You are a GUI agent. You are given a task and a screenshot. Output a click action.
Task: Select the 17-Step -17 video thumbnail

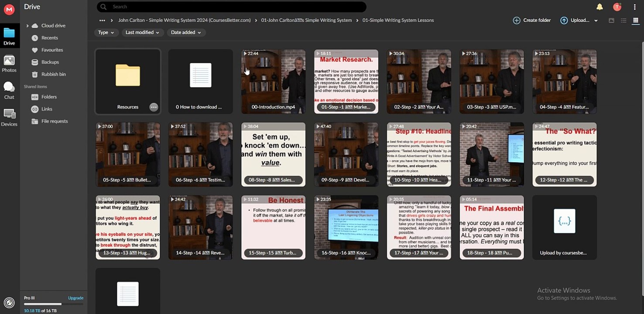coord(419,227)
